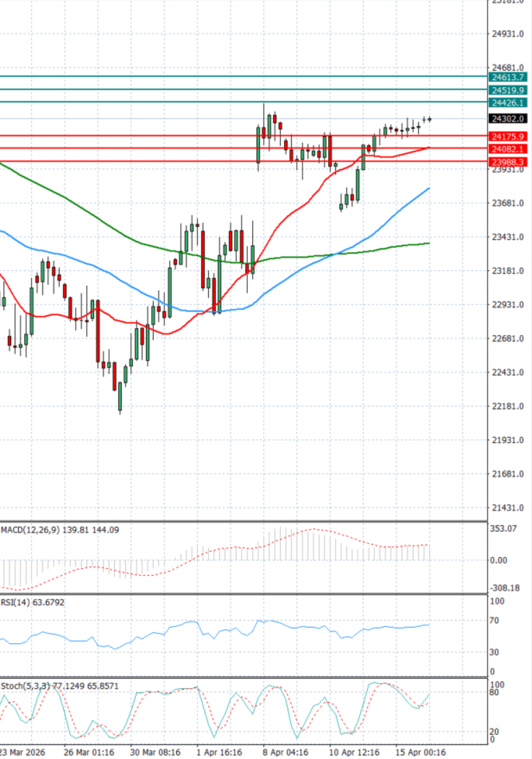Select the 80 level on Stochastic scale

(x=495, y=691)
